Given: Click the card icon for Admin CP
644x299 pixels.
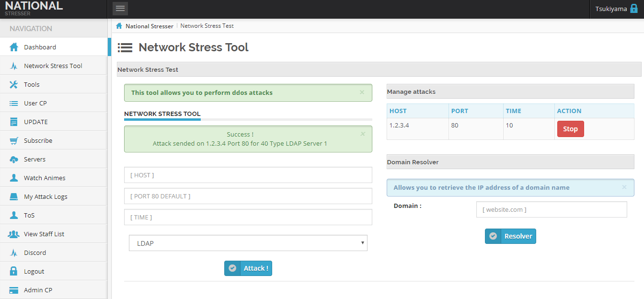Looking at the screenshot, I should click(x=14, y=290).
